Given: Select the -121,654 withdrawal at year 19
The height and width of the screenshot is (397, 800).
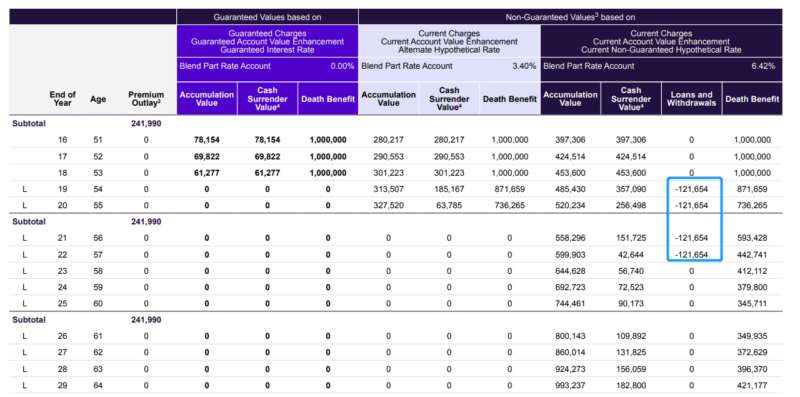Looking at the screenshot, I should point(691,189).
